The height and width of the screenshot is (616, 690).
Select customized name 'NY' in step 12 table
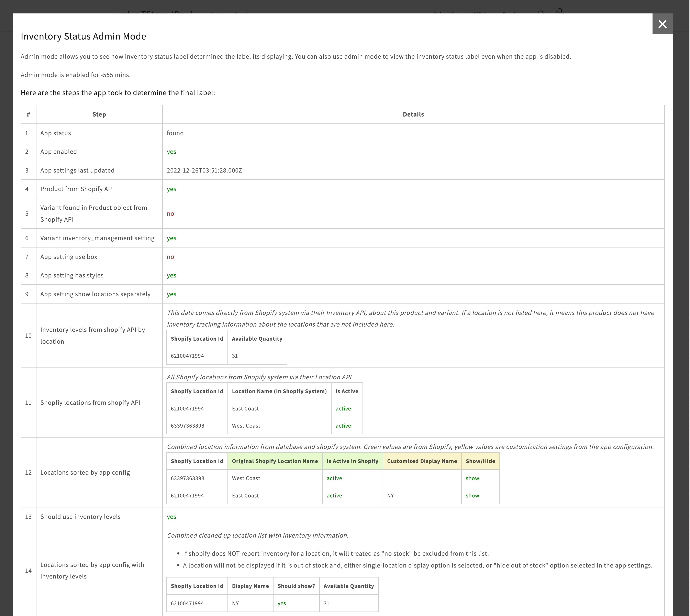click(x=390, y=495)
